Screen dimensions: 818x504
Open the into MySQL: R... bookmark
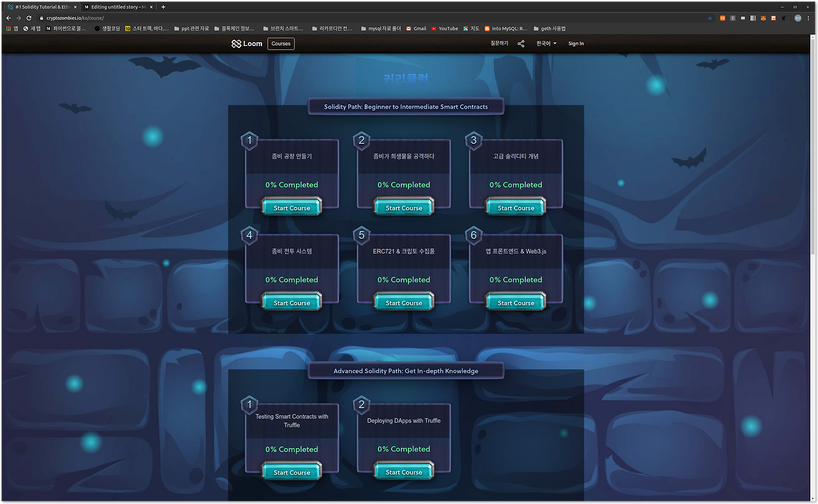(x=506, y=28)
